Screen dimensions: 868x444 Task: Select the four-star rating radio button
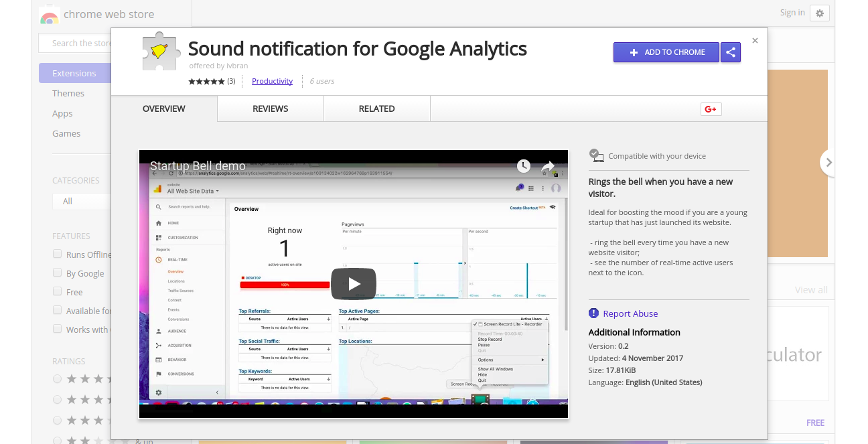tap(58, 399)
